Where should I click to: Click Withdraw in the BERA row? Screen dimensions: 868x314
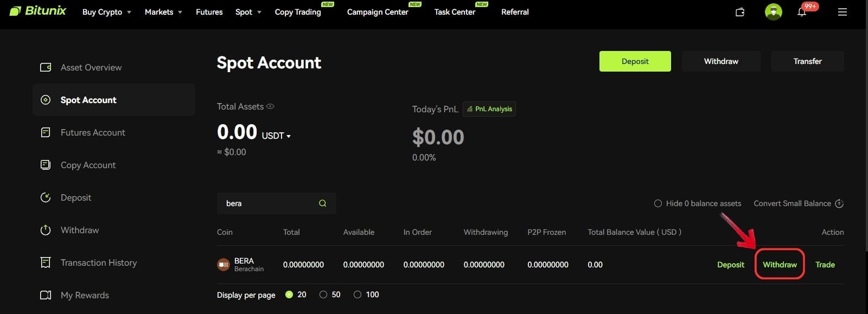(x=780, y=265)
